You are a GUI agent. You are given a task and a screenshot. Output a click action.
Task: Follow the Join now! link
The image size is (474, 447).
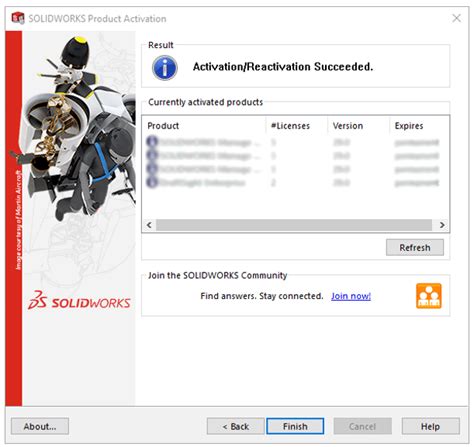coord(351,296)
